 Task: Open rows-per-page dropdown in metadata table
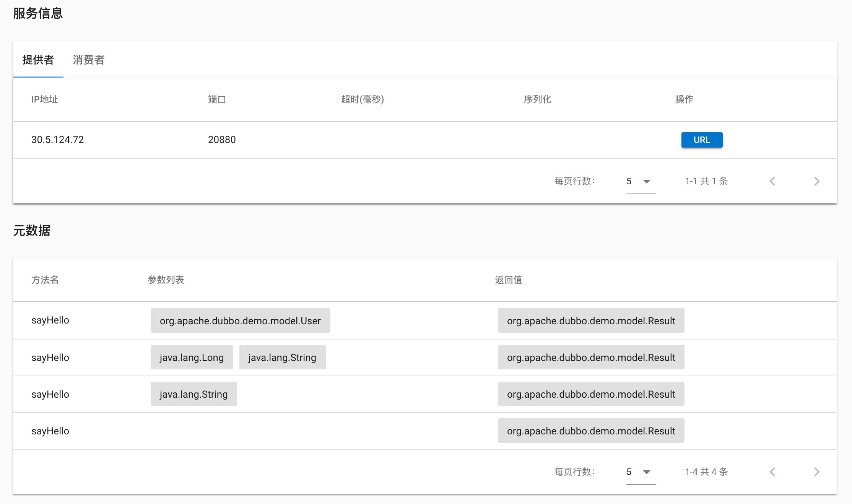tap(641, 472)
